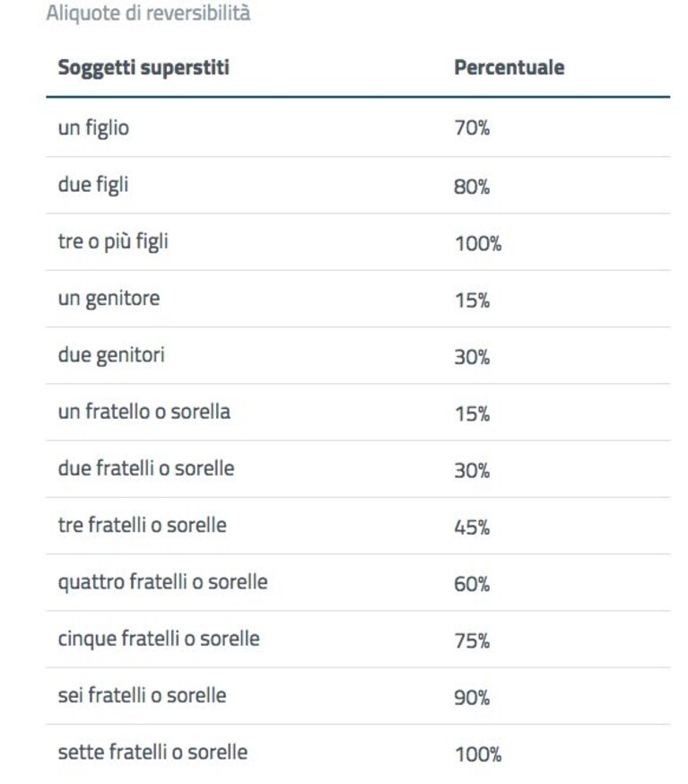688x784 pixels.
Task: Click the 70% value for un figlio
Action: tap(472, 128)
